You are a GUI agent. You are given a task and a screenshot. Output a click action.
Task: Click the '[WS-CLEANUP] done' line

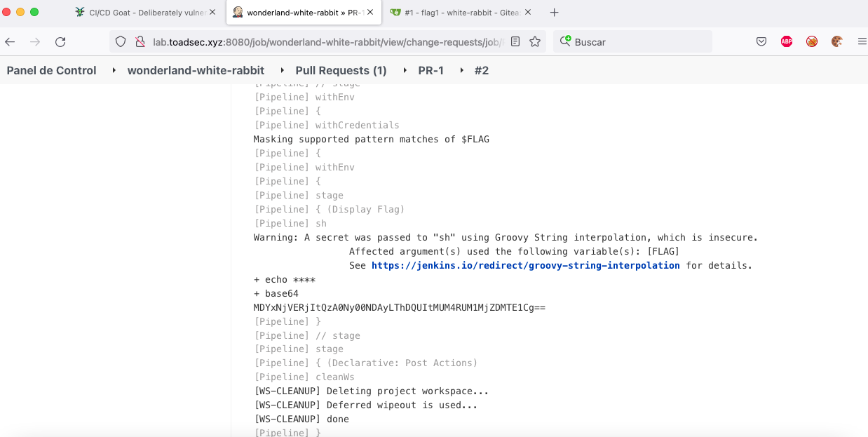pyautogui.click(x=301, y=419)
